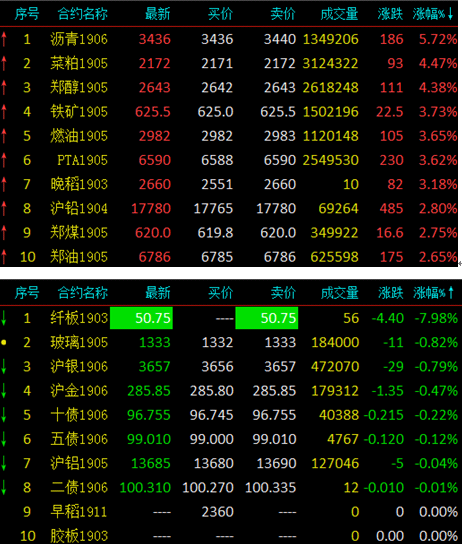Click highlighted green 最新 price 50.75 cell

141,318
